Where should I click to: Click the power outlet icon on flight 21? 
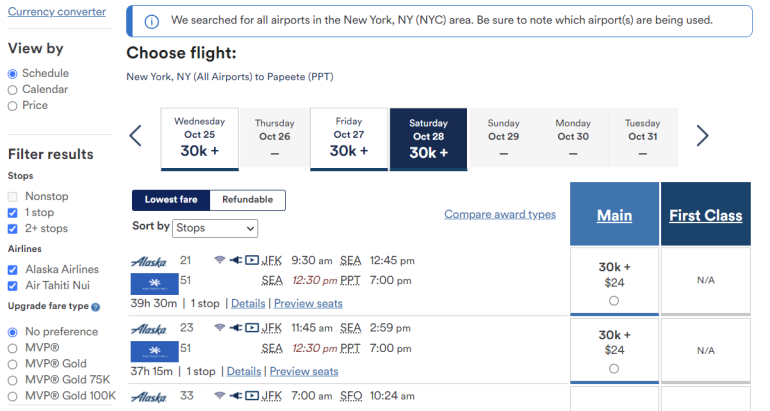click(x=236, y=260)
